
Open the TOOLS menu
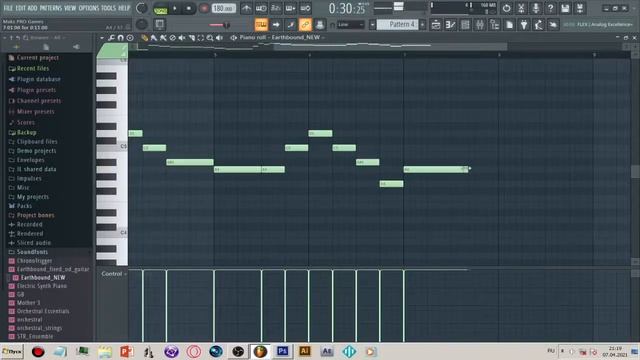108,8
